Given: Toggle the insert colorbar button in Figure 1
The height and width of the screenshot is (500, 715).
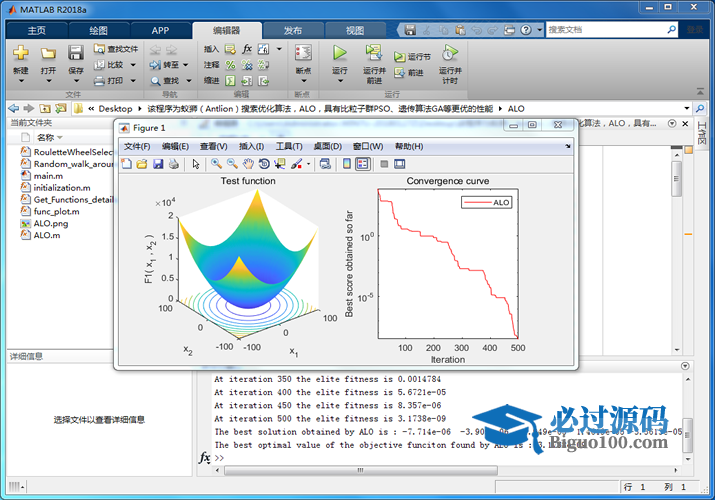Looking at the screenshot, I should tap(347, 164).
